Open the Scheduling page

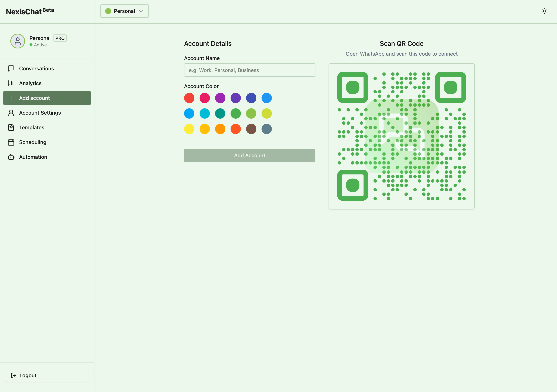47,142
